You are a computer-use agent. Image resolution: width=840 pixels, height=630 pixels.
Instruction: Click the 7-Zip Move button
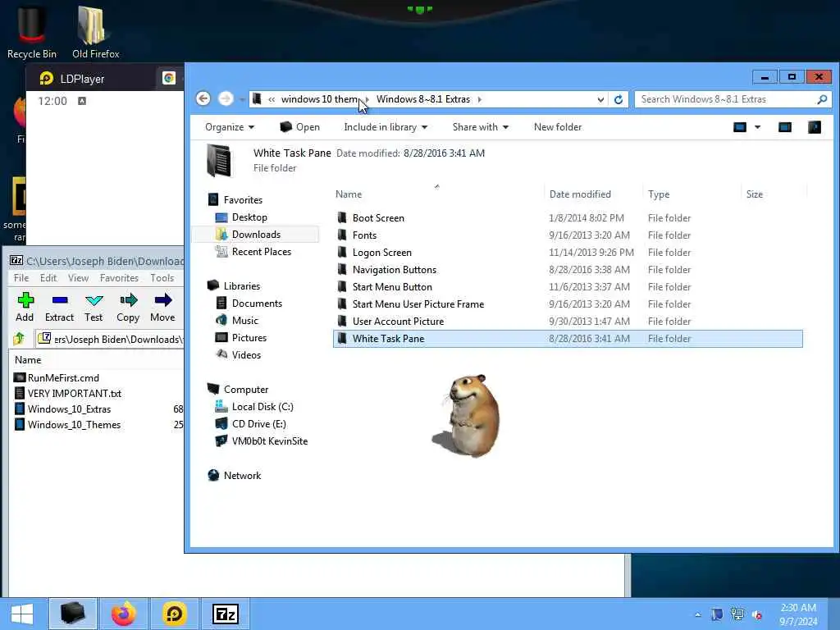point(163,307)
